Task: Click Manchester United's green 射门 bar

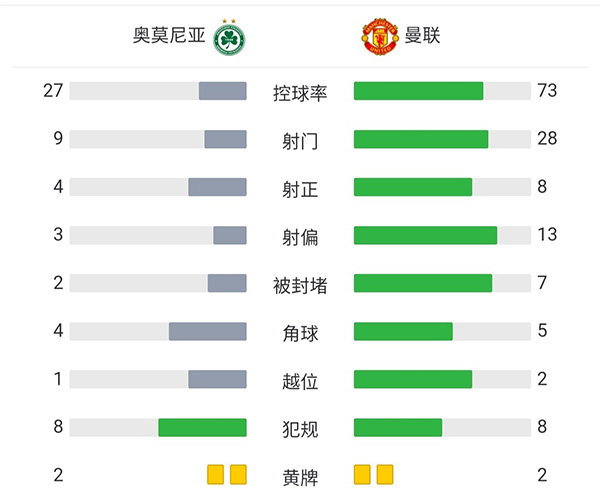Action: pos(421,139)
